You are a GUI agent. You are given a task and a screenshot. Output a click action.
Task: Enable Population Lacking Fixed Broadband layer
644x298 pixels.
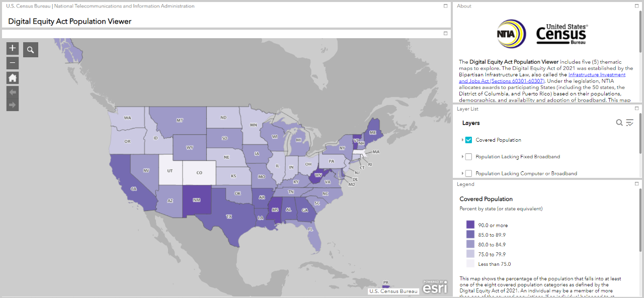tap(468, 157)
